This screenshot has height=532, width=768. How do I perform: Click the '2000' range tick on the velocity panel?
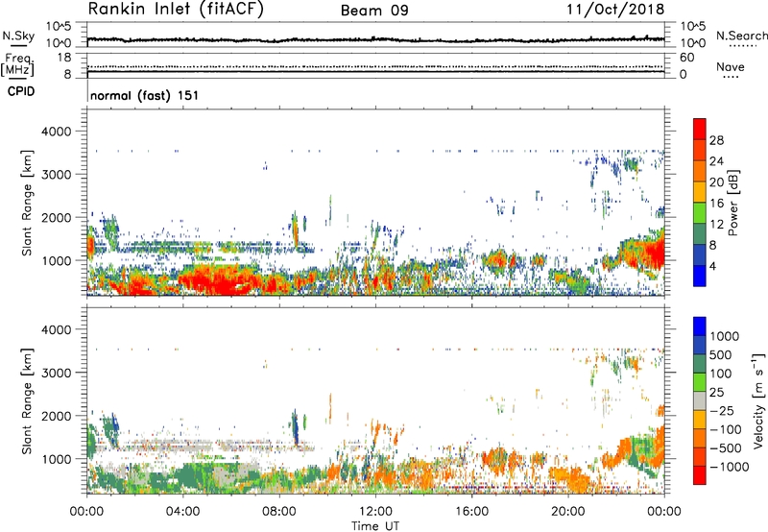(x=57, y=416)
